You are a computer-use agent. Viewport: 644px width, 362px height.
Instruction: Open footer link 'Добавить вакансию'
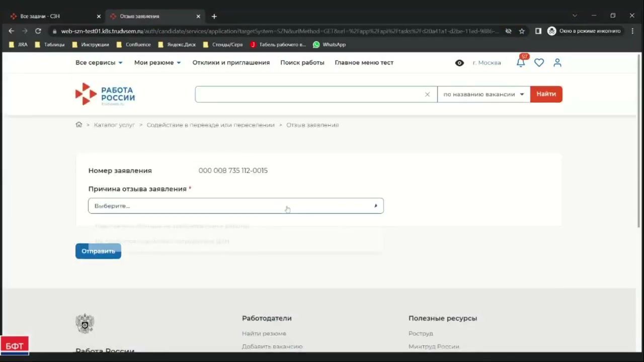point(272,346)
